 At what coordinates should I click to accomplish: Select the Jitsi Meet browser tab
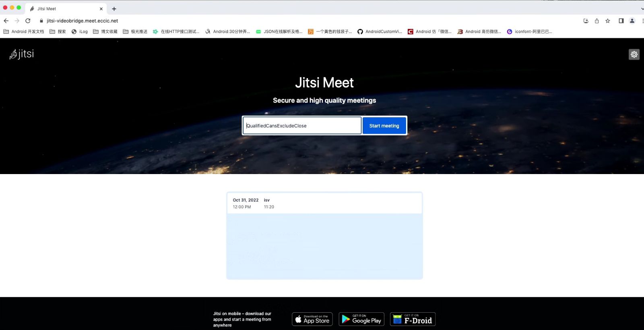[66, 8]
